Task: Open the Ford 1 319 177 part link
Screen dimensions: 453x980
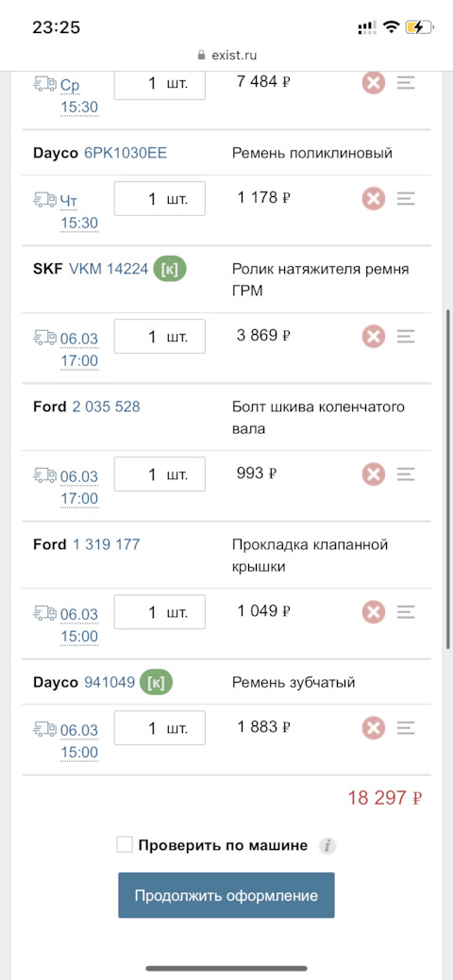Action: pyautogui.click(x=107, y=544)
